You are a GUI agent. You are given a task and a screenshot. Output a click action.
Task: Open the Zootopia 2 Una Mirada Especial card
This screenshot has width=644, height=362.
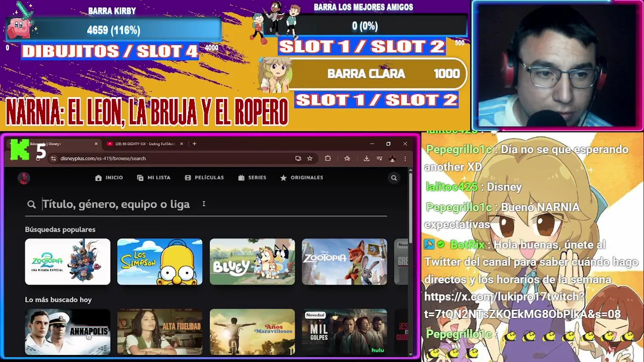coord(67,261)
